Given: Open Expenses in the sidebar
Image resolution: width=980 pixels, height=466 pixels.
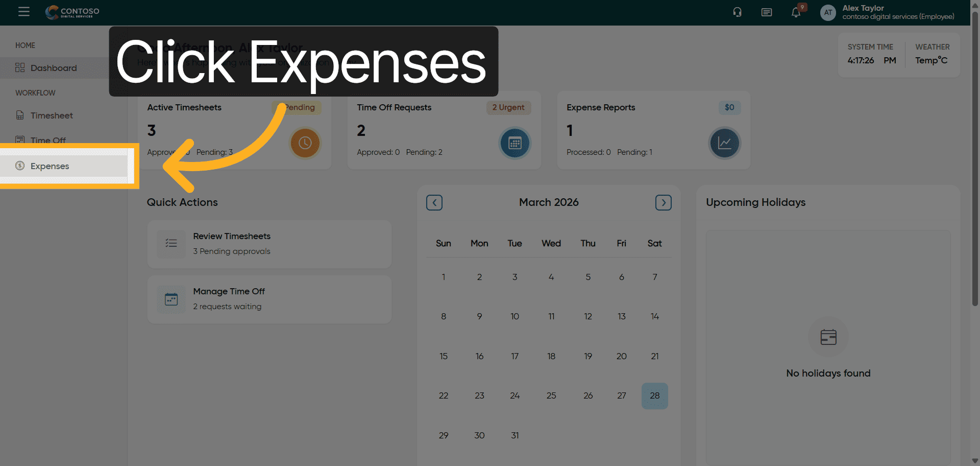Looking at the screenshot, I should pos(50,166).
